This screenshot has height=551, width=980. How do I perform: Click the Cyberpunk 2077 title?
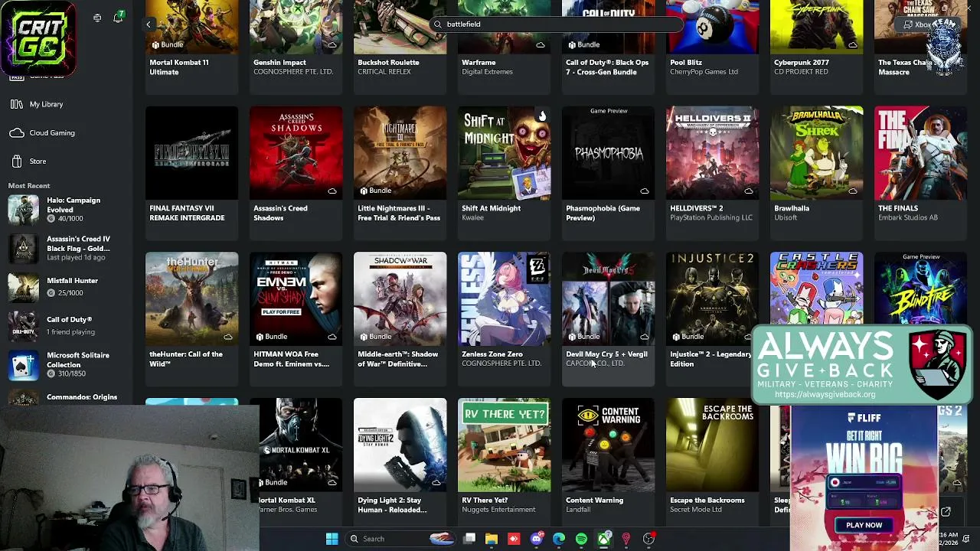[802, 63]
